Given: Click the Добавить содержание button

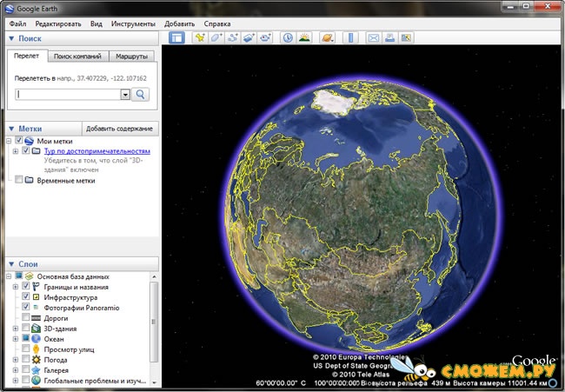Looking at the screenshot, I should pos(119,129).
